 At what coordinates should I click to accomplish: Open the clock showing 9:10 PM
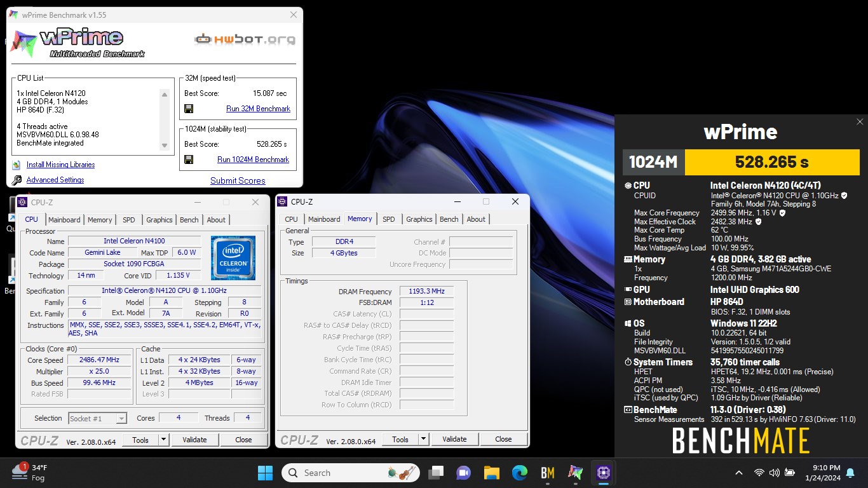pyautogui.click(x=822, y=473)
